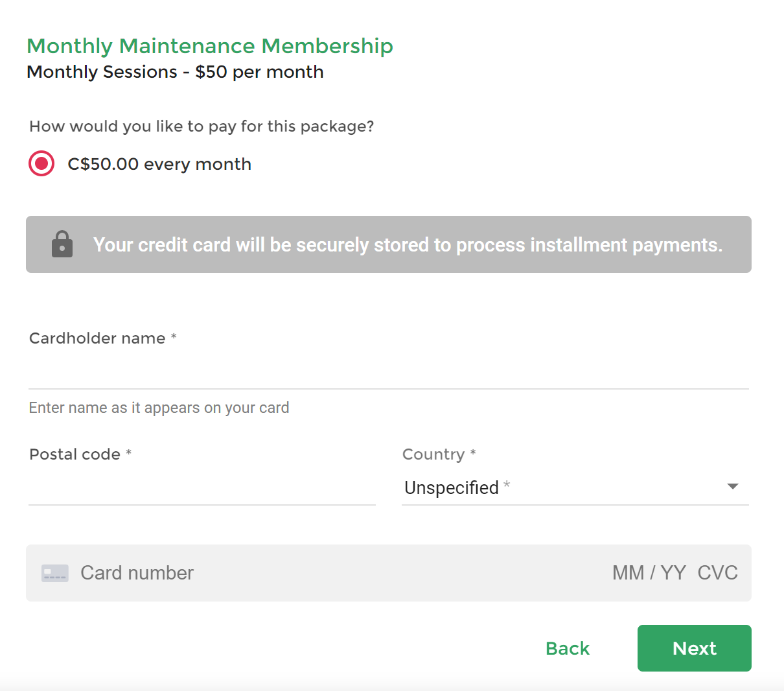The height and width of the screenshot is (691, 784).
Task: Click the "Country" field label
Action: [434, 454]
